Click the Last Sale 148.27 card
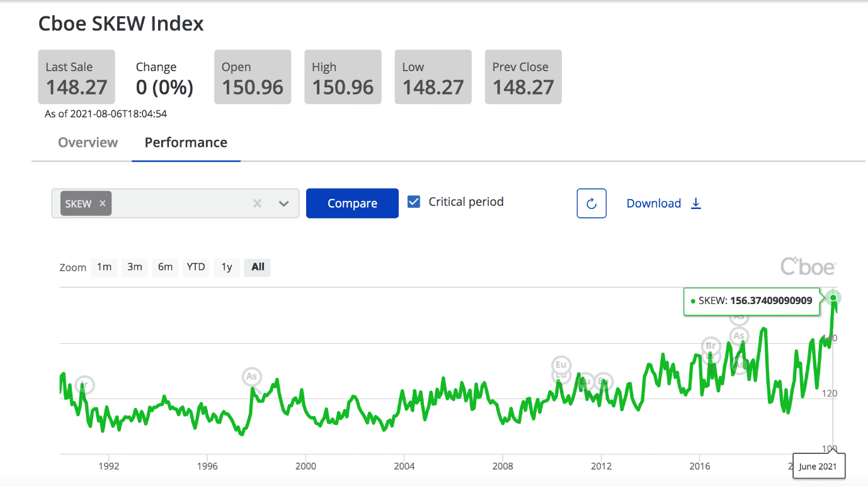Screen dimensions: 868x486 (76, 77)
